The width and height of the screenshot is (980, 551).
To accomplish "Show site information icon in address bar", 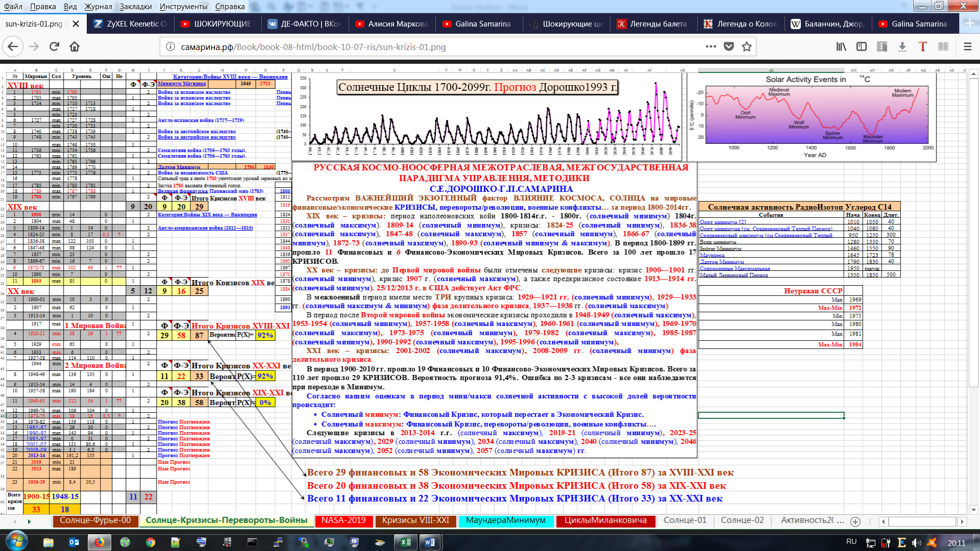I will (170, 47).
